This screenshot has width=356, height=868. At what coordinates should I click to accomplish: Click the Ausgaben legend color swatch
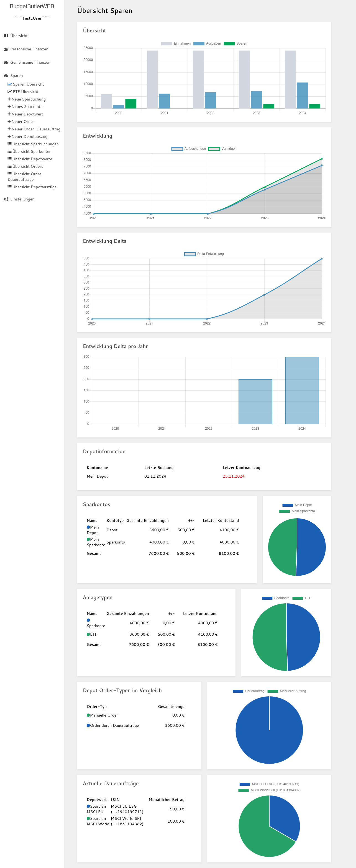coord(199,43)
